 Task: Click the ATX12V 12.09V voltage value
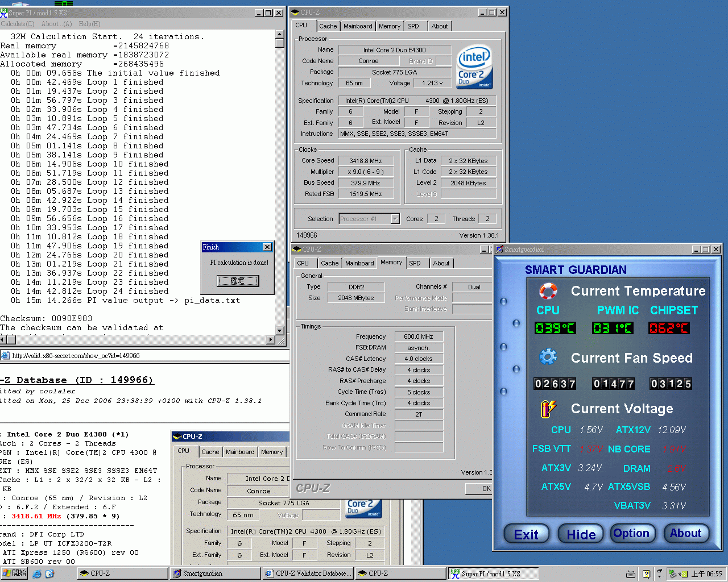tap(672, 430)
